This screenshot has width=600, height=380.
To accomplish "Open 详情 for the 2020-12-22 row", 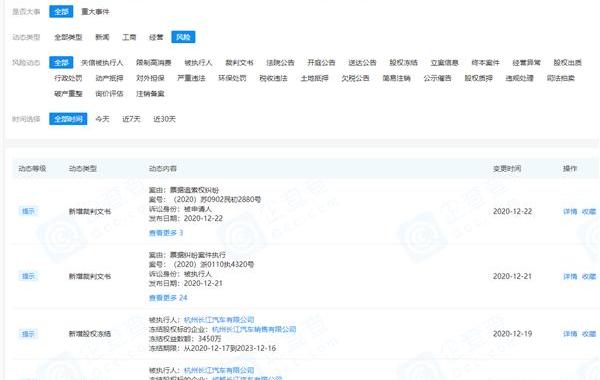I will point(570,211).
